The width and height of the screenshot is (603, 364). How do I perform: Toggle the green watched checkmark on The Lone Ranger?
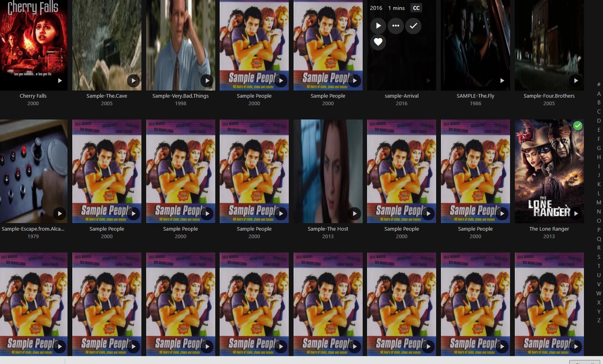tap(578, 125)
